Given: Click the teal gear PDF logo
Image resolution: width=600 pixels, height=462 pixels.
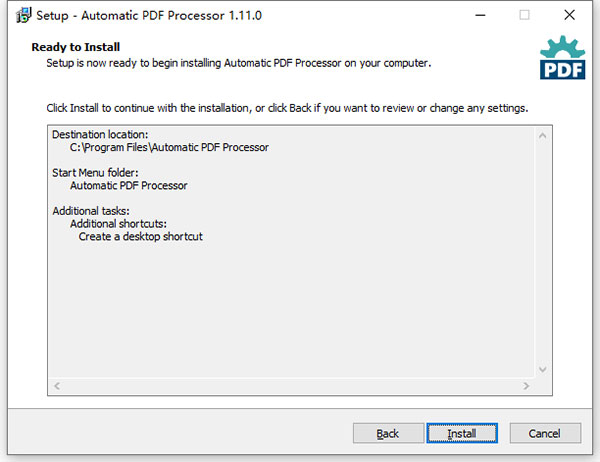Looking at the screenshot, I should click(562, 57).
